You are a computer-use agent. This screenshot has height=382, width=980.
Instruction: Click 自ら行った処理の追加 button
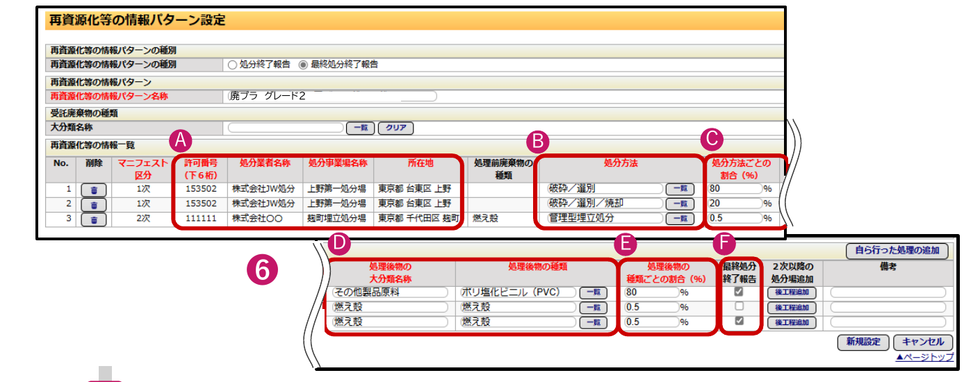(x=897, y=250)
